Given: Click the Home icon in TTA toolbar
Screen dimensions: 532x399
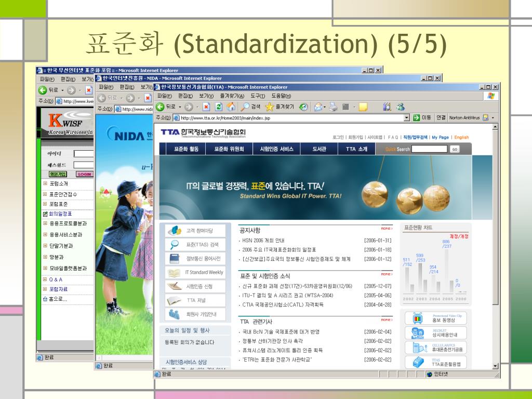Looking at the screenshot, I should click(x=231, y=107).
